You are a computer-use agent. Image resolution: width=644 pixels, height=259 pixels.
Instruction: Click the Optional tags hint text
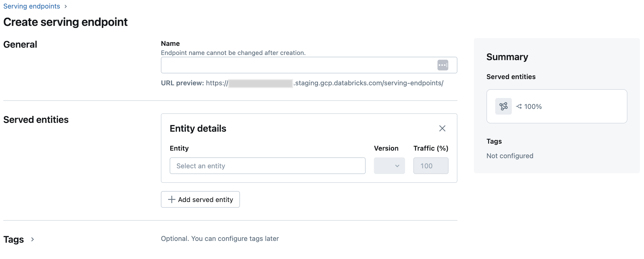click(220, 239)
